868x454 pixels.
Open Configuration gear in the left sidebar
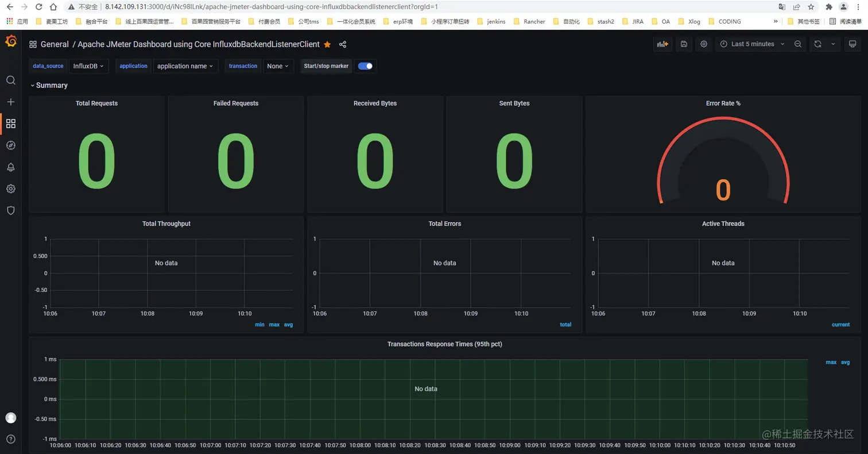(10, 188)
